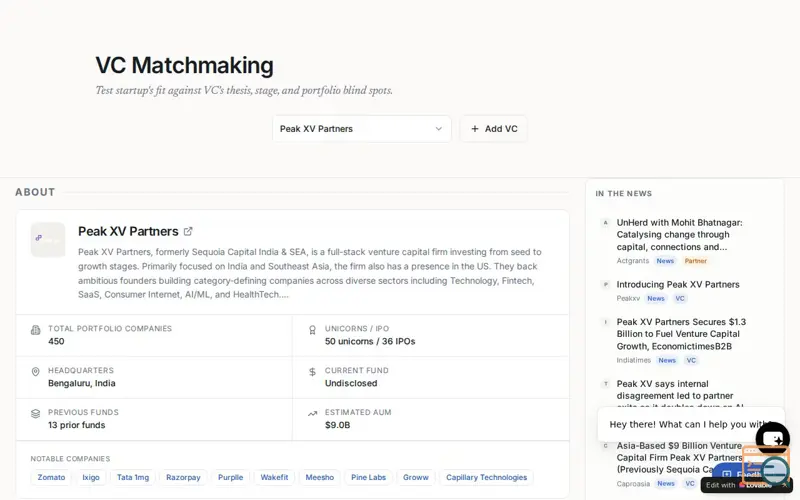The image size is (800, 500).
Task: Open the Introducing Peak XV Partners article
Action: 678,285
